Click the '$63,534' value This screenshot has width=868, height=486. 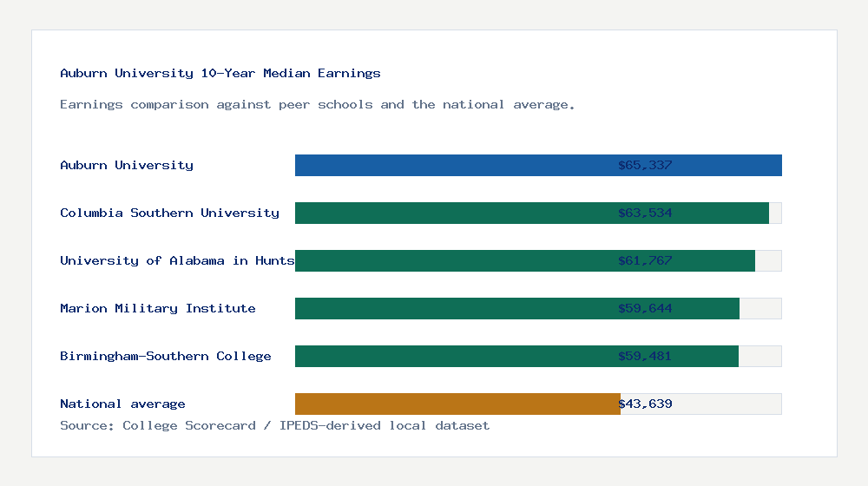point(645,213)
